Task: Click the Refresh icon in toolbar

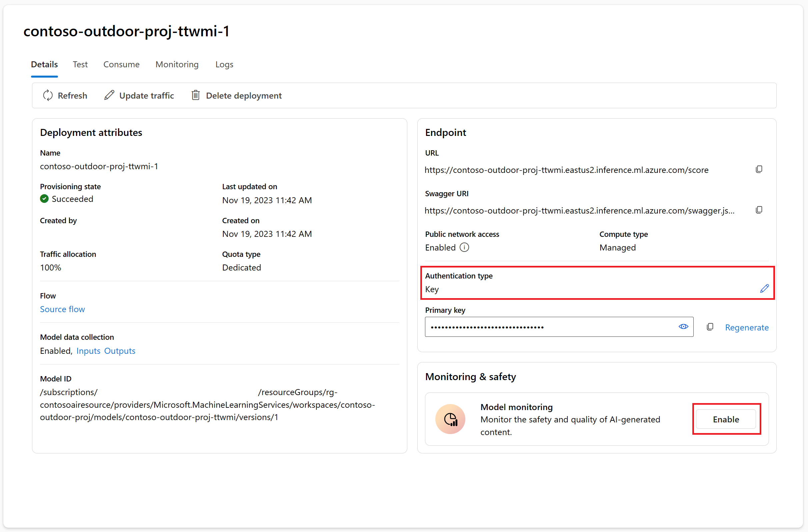Action: tap(48, 95)
